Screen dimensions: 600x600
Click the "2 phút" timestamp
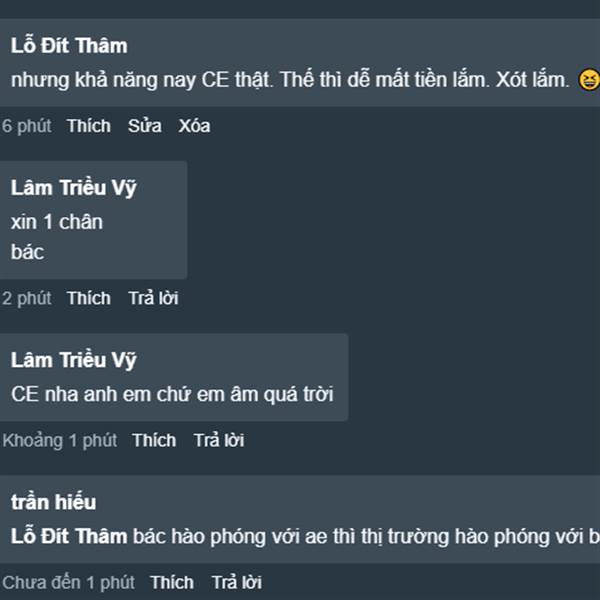click(26, 298)
